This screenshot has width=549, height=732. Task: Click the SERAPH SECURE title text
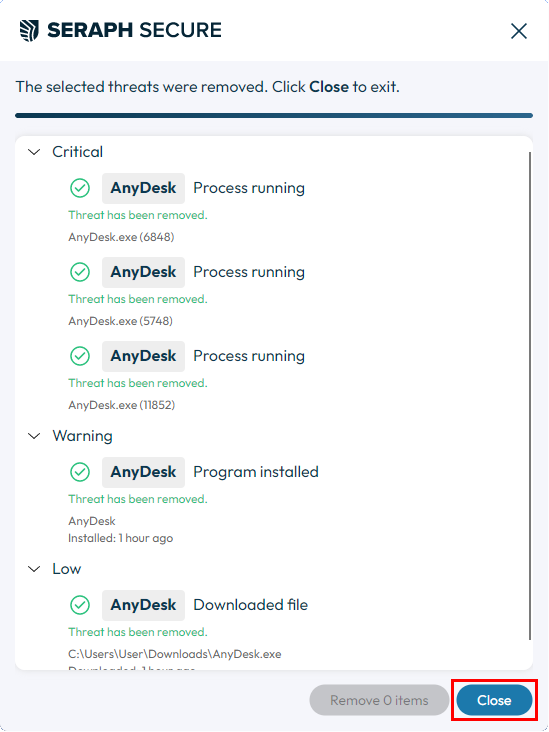134,30
